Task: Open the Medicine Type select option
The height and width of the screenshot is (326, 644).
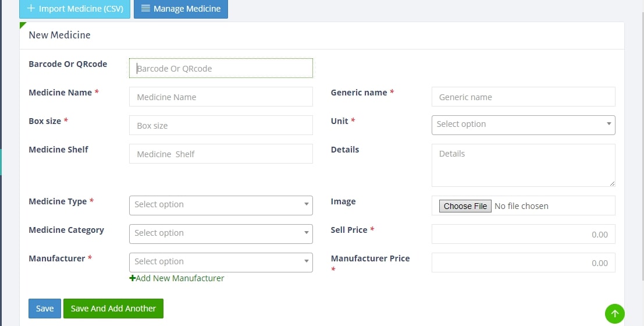Action: (x=221, y=205)
